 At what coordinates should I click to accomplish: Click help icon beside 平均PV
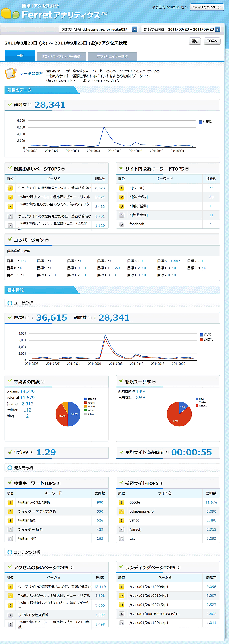pyautogui.click(x=31, y=452)
